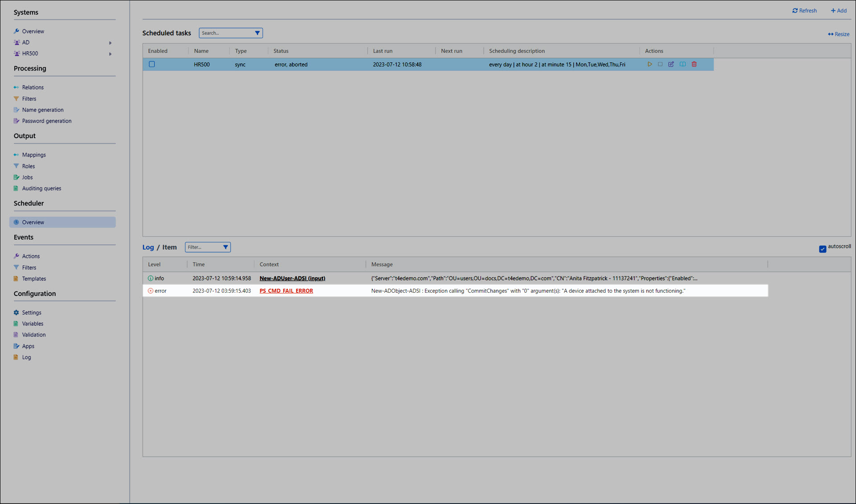Add a new scheduled task

click(x=839, y=11)
